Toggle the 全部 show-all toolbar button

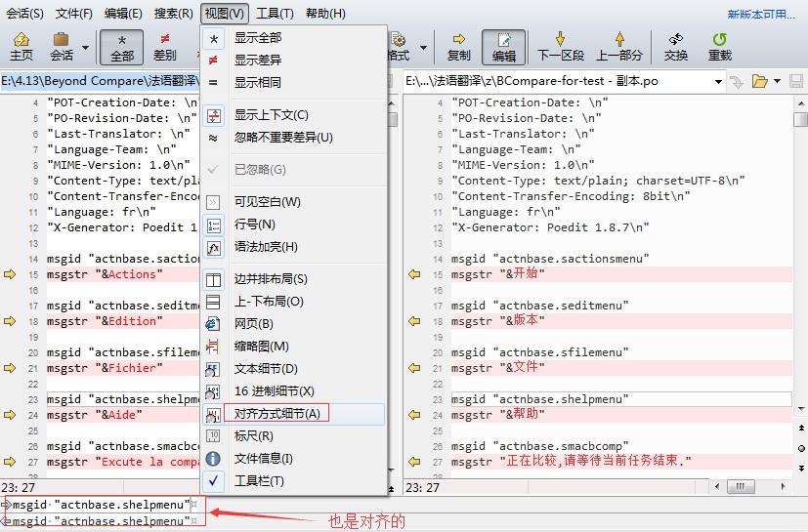tap(121, 47)
